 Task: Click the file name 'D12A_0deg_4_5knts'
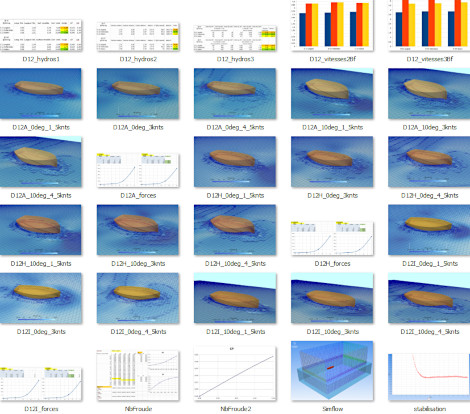[x=235, y=127]
